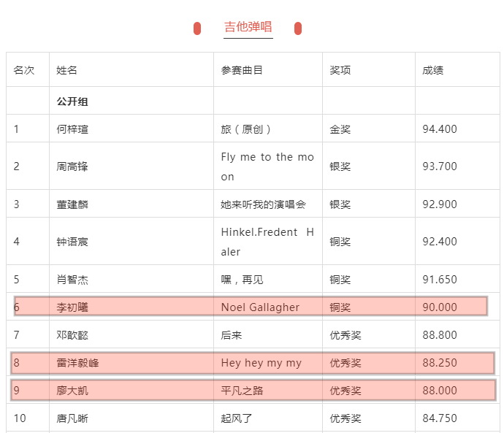This screenshot has width=504, height=433.
Task: Select the song Fly me to the moon
Action: point(267,166)
